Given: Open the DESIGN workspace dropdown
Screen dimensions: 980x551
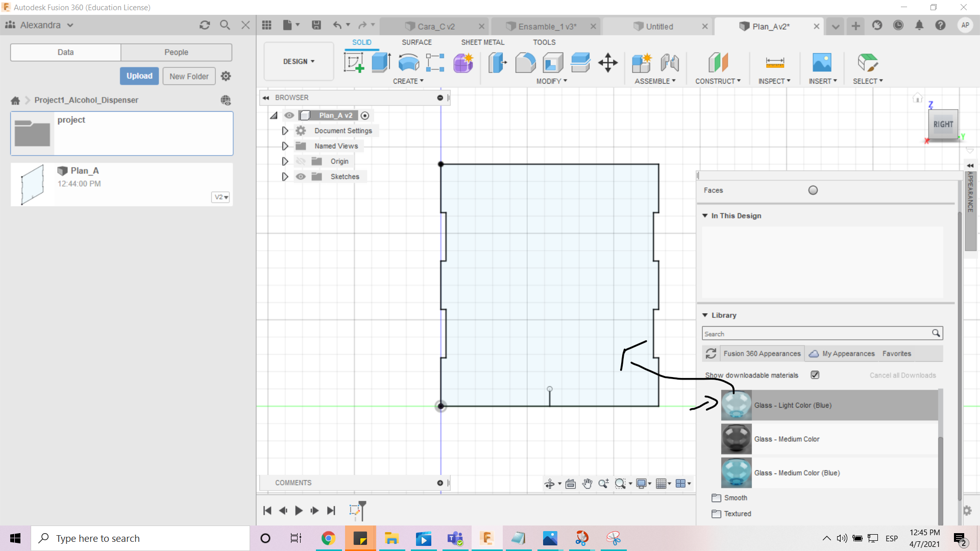Looking at the screenshot, I should coord(299,61).
